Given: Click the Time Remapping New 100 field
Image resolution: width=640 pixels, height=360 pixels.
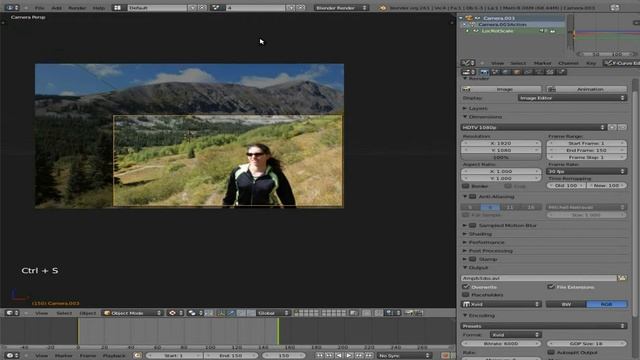Looking at the screenshot, I should pyautogui.click(x=607, y=185).
